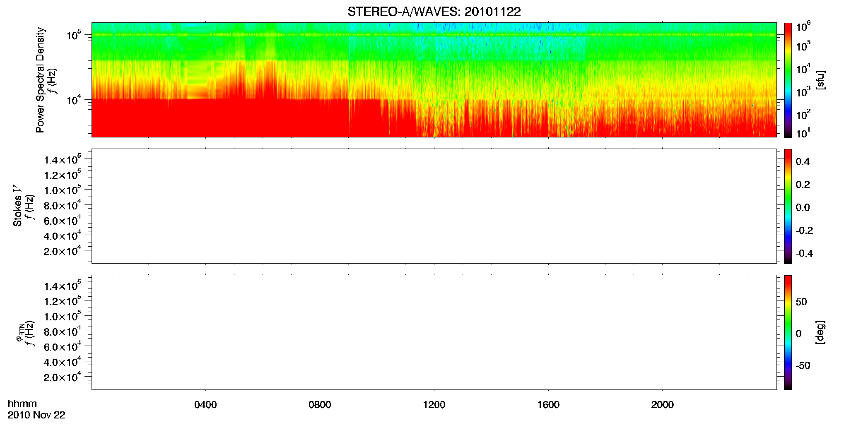The image size is (868, 447).
Task: Select the 0800 time tick label
Action: click(x=320, y=405)
